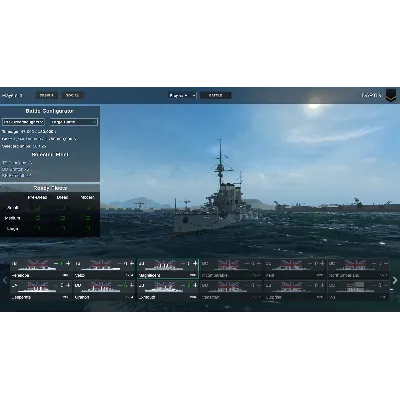The height and width of the screenshot is (400, 400).
Task: Click the Ready Fleets panel header
Action: tap(50, 188)
